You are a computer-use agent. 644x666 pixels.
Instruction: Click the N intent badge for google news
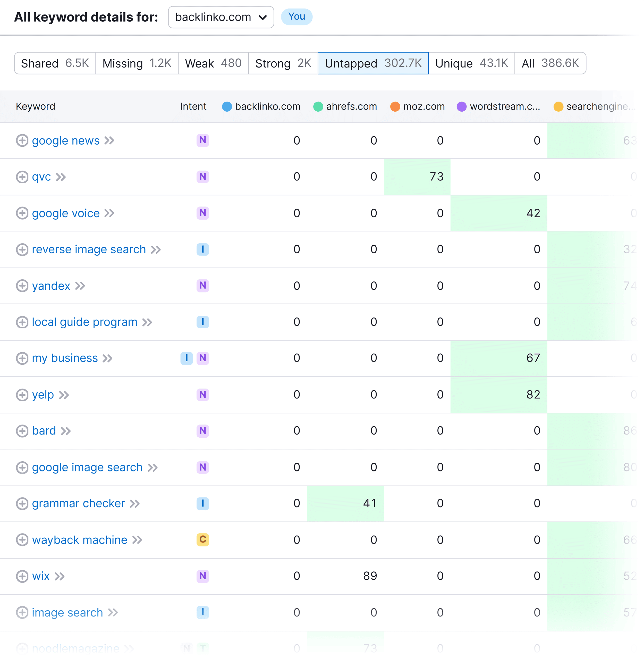[203, 140]
